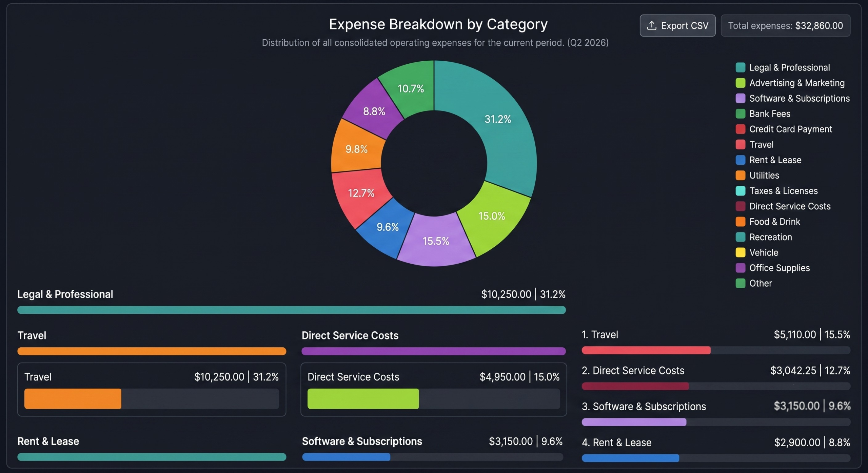Click the bold Travel group heading
Image resolution: width=868 pixels, height=473 pixels.
[x=32, y=335]
